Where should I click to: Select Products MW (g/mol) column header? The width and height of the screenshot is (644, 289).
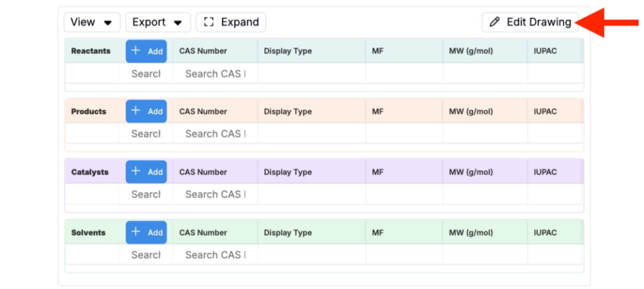click(485, 111)
